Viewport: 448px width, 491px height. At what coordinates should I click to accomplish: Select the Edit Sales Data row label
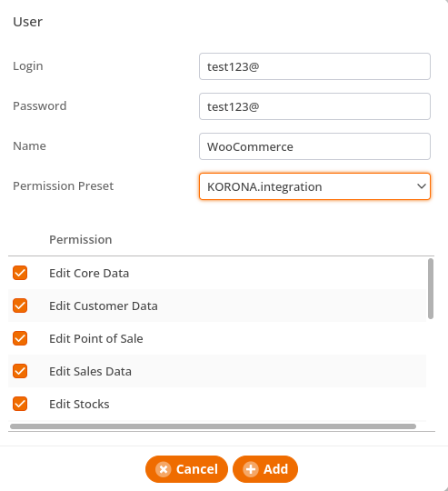click(90, 371)
